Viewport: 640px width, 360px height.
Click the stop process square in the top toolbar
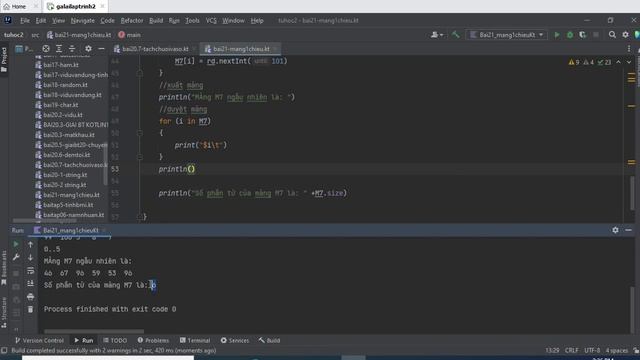[596, 35]
